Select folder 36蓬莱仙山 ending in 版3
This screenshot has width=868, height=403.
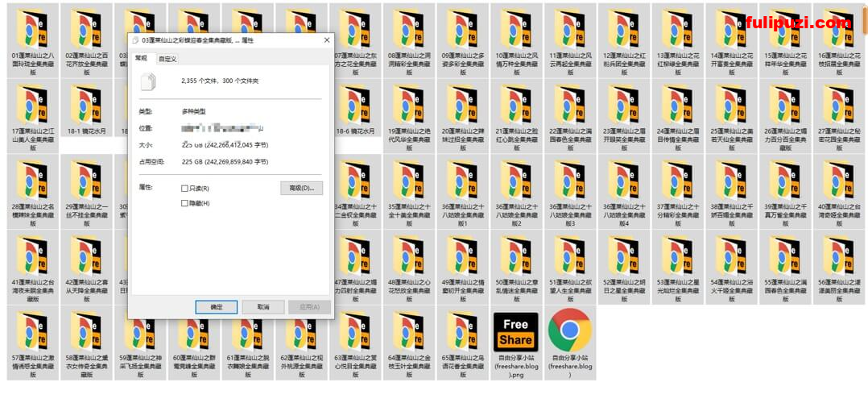tap(569, 191)
